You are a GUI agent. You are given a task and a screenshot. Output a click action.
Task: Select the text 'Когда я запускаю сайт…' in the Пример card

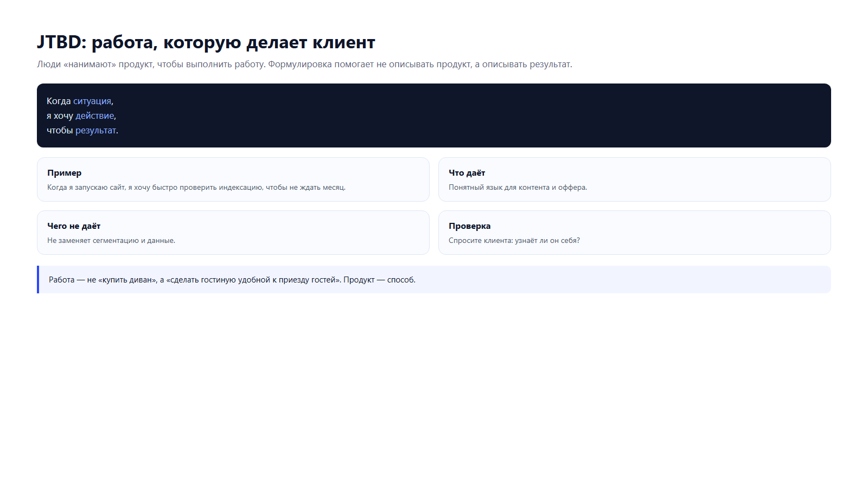pyautogui.click(x=196, y=188)
